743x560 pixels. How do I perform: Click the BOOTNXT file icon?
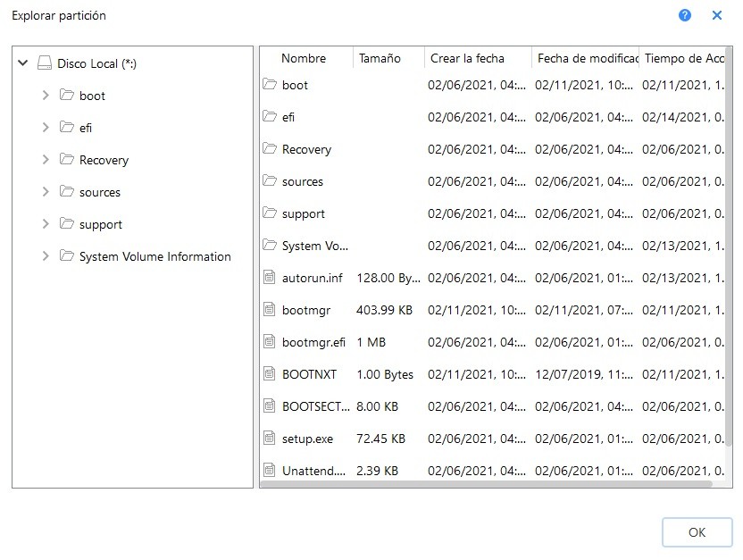(269, 374)
